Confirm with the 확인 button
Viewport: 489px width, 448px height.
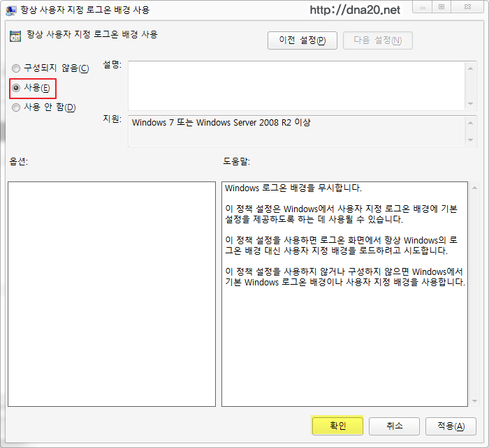coord(337,426)
